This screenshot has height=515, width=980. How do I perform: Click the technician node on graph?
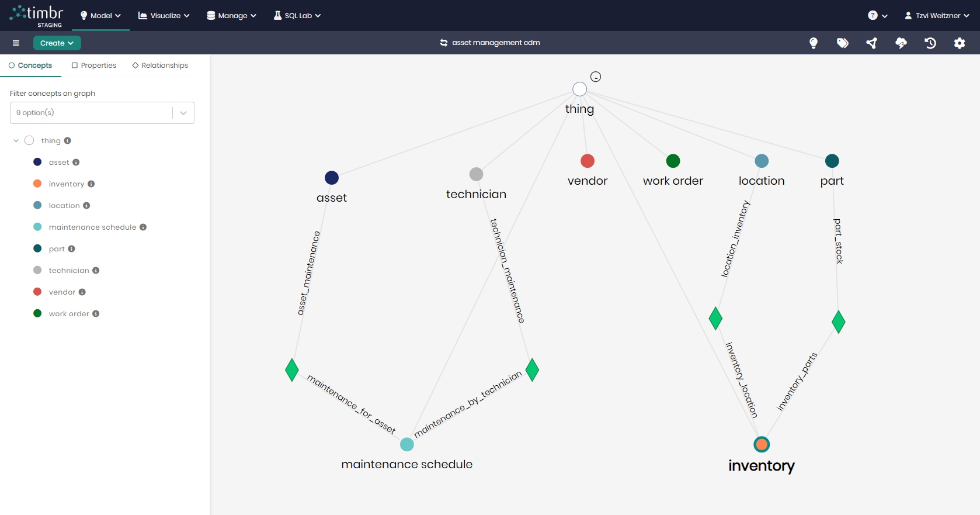coord(477,174)
